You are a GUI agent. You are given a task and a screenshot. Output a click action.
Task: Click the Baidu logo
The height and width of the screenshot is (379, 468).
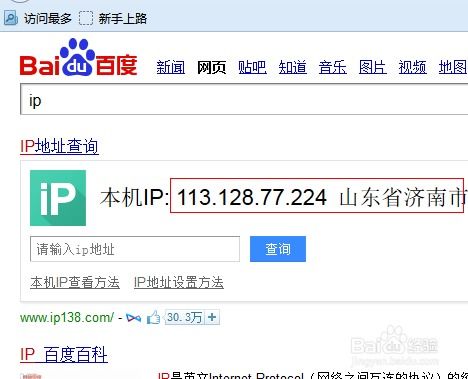[x=79, y=57]
